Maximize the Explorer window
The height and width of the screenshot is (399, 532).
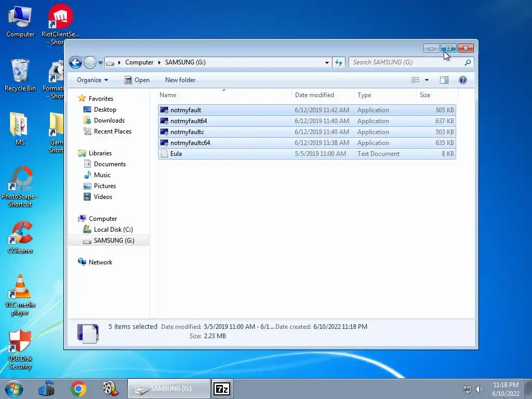448,48
